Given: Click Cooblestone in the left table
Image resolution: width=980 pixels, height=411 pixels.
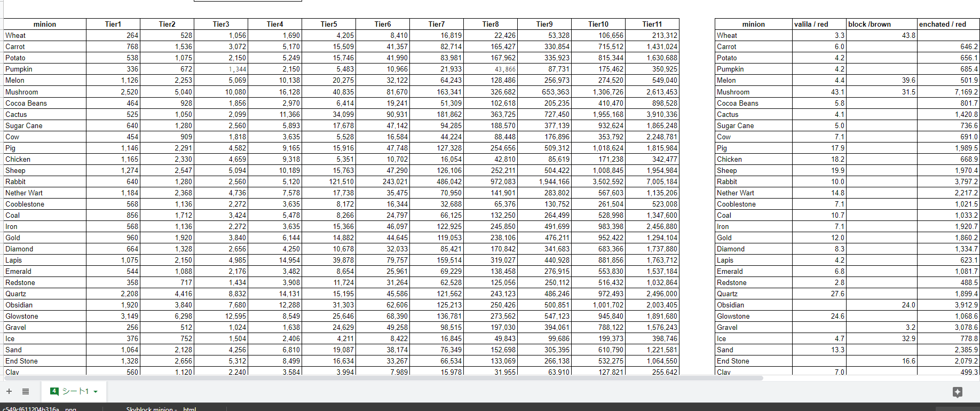Looking at the screenshot, I should 45,204.
